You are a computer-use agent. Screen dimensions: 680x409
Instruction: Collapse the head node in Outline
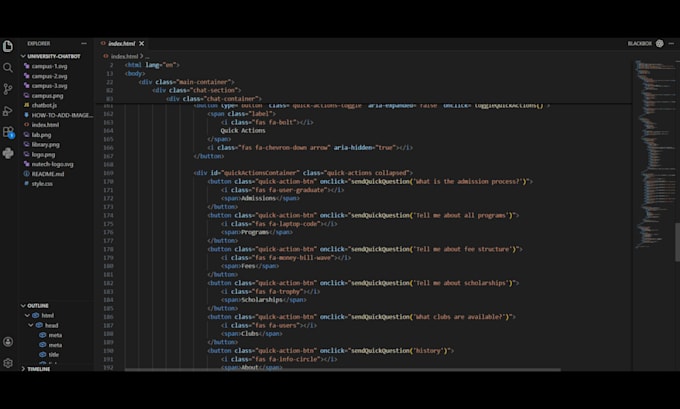31,325
